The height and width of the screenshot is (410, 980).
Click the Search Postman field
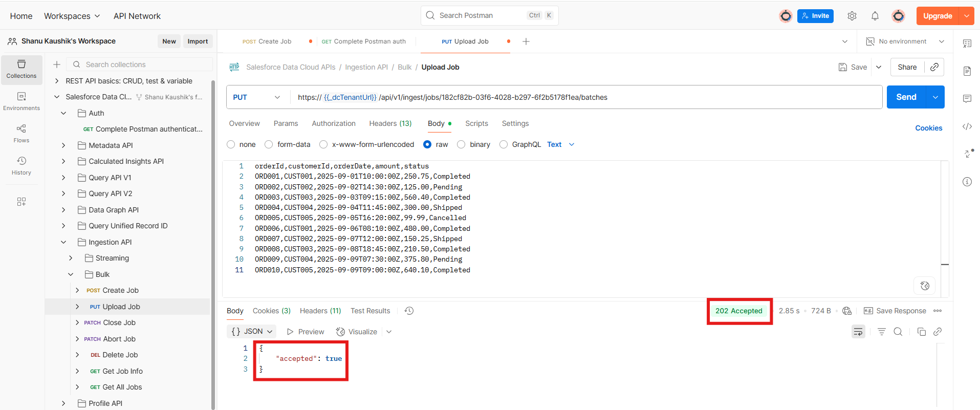pyautogui.click(x=481, y=15)
